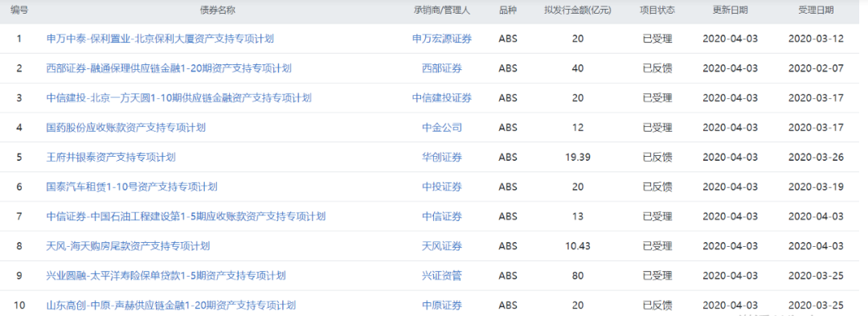Click underwriter 中金公司
The height and width of the screenshot is (316, 868).
tap(442, 128)
